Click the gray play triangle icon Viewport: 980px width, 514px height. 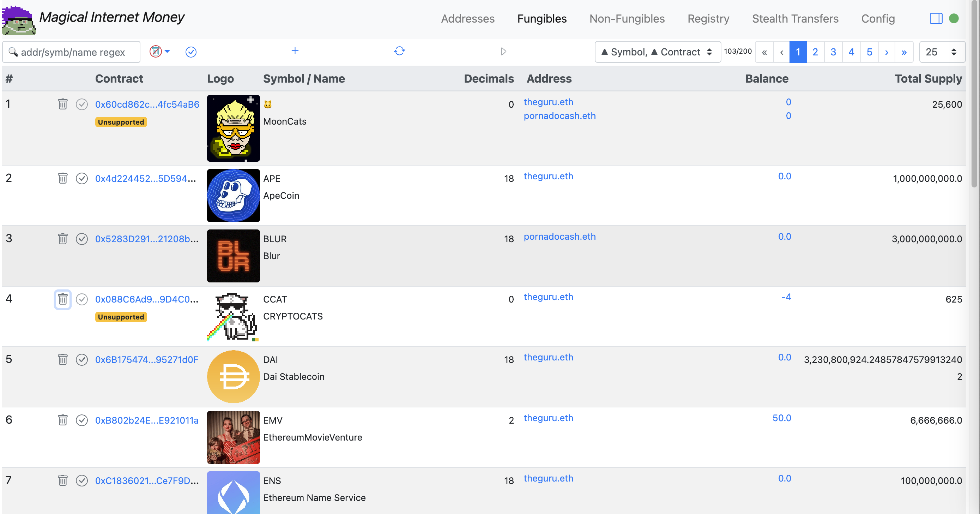click(x=503, y=52)
